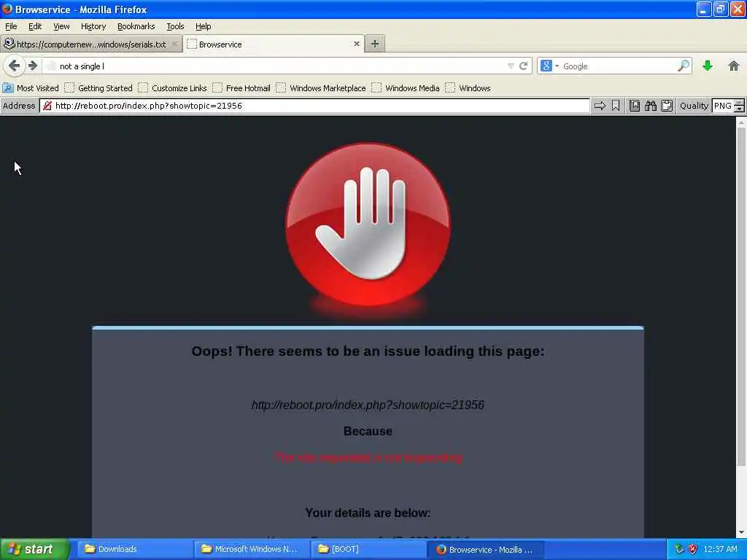
Task: Click the red stop hand image
Action: [x=368, y=225]
